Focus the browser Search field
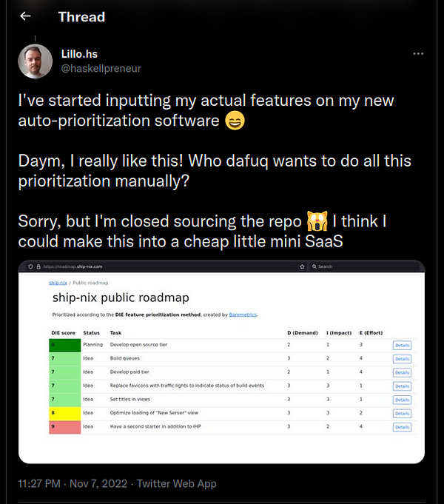444x504 pixels. point(365,266)
